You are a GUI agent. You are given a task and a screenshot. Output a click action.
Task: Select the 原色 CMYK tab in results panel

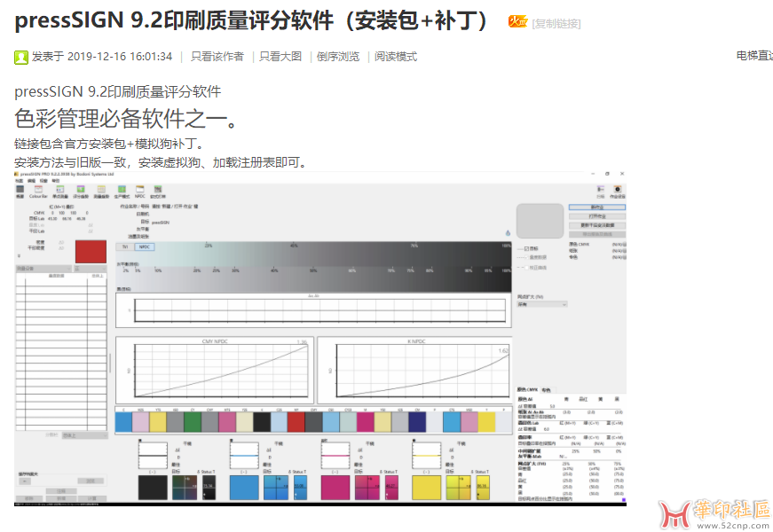(x=527, y=389)
